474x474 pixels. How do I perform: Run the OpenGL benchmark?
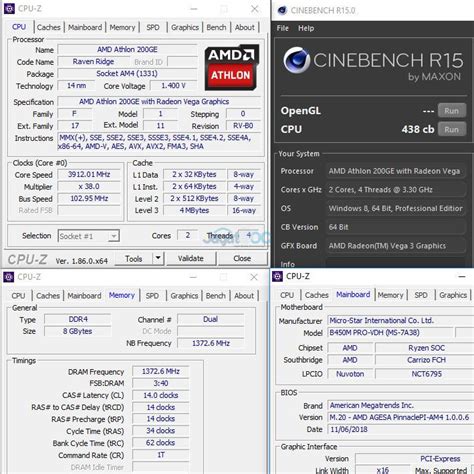coord(452,111)
